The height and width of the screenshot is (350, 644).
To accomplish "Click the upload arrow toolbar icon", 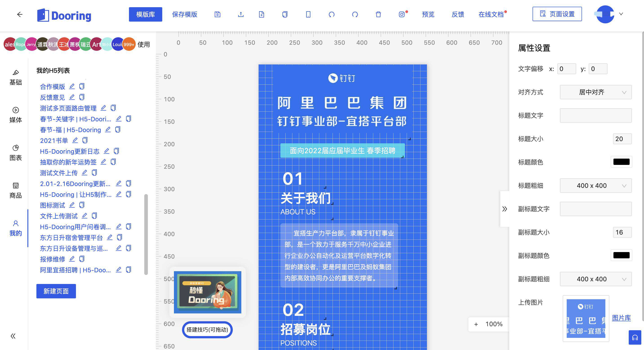I will click(x=241, y=15).
